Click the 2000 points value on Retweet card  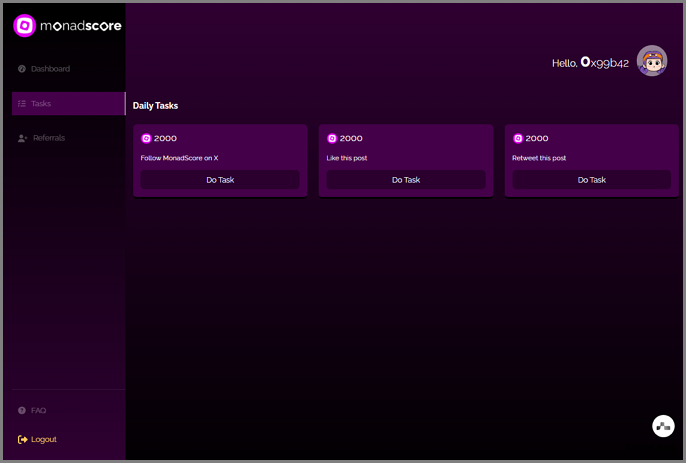coord(537,139)
